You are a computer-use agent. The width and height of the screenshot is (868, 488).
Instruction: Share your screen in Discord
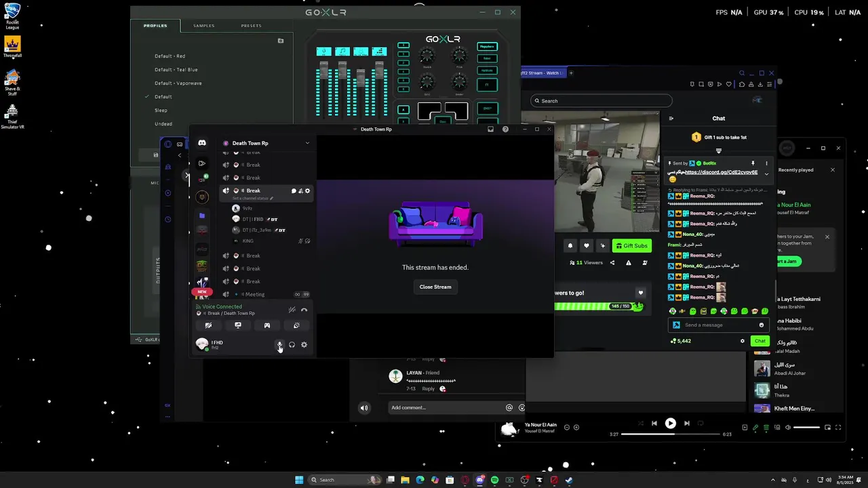(x=238, y=325)
